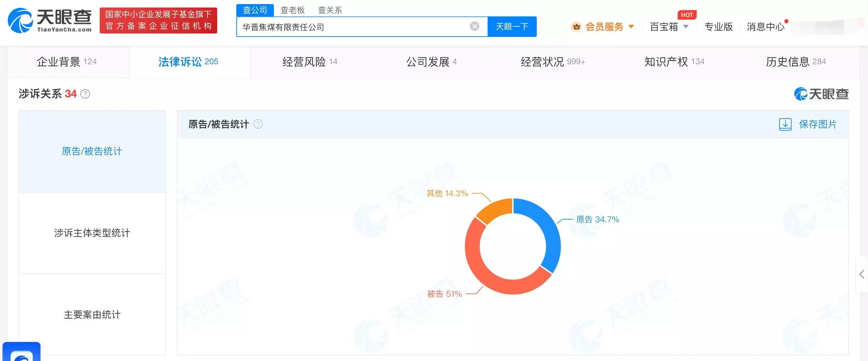Open the 经营风险 tab

[x=309, y=62]
